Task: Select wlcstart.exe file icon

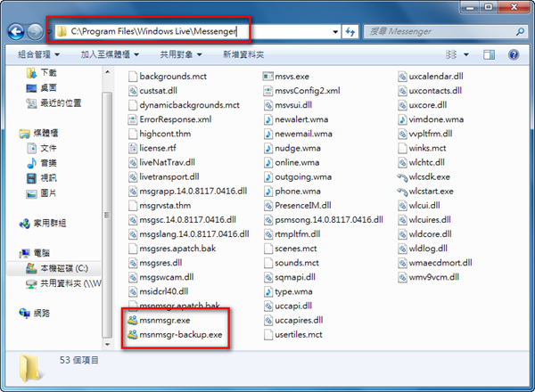Action: 402,192
